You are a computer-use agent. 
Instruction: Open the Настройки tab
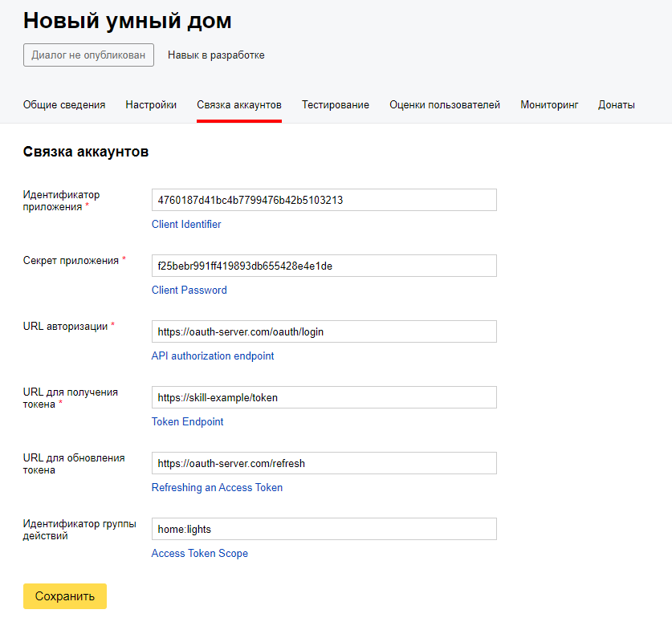150,104
